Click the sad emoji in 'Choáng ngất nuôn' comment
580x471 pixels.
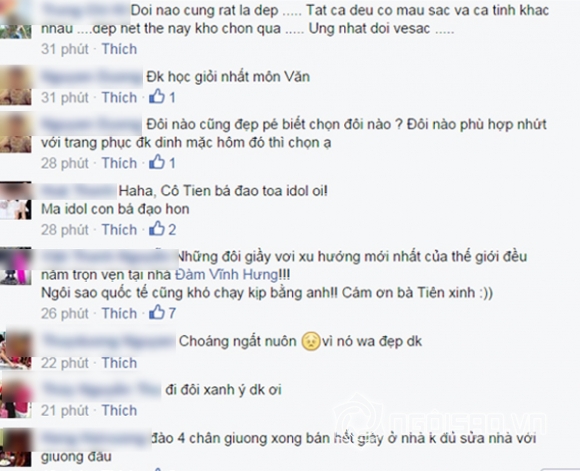(x=311, y=342)
